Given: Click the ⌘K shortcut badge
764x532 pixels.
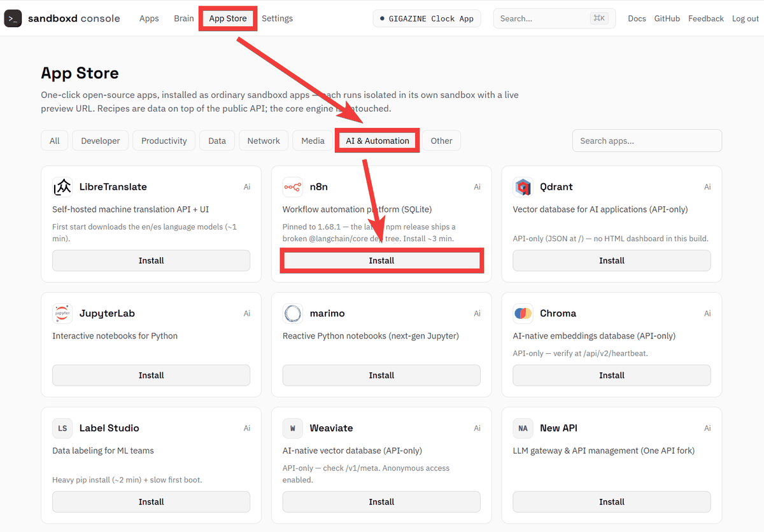Looking at the screenshot, I should pos(598,18).
